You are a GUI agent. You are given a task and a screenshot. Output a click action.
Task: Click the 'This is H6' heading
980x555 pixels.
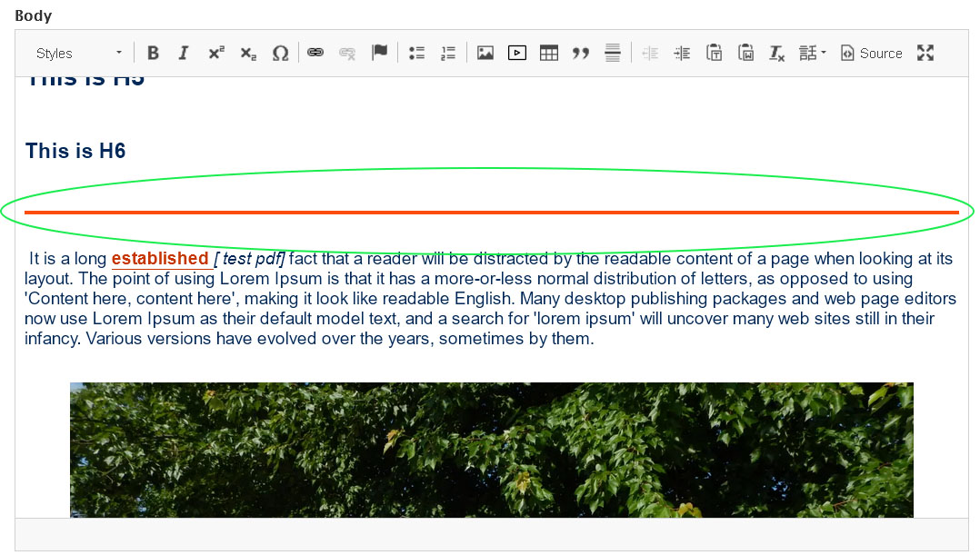click(75, 151)
